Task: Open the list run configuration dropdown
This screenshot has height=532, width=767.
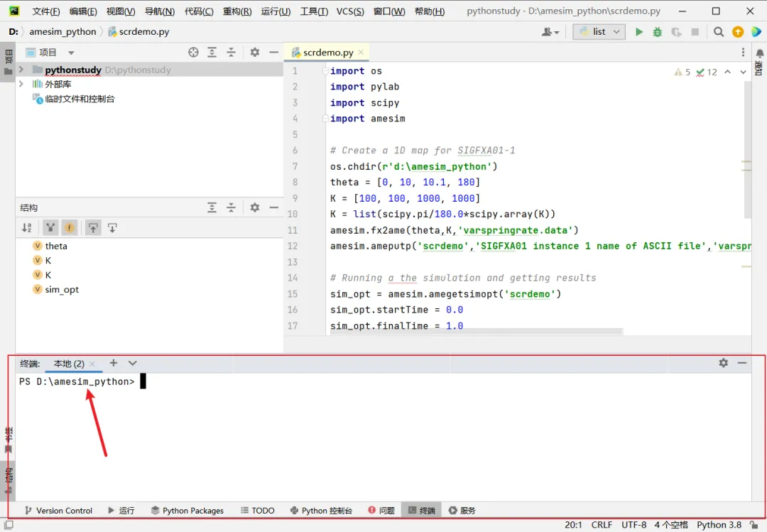Action: click(x=599, y=31)
